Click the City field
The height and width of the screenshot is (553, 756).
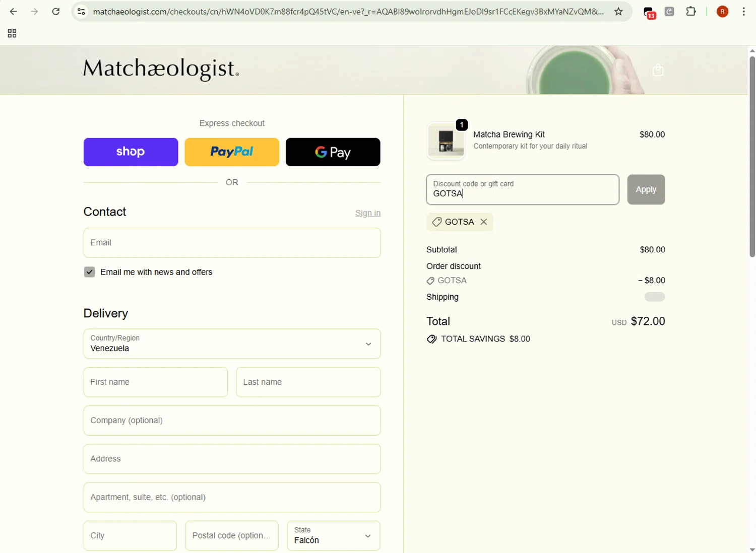coord(130,536)
